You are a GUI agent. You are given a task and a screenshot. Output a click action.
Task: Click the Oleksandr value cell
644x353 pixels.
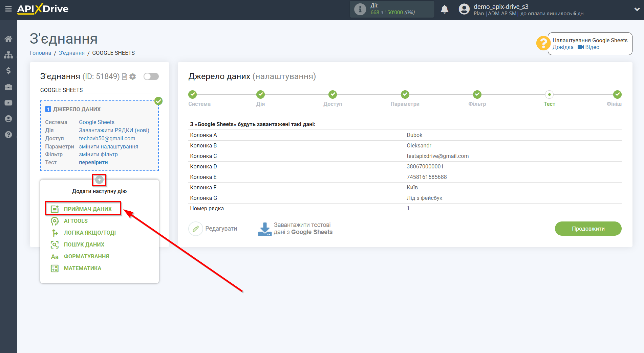(x=419, y=145)
